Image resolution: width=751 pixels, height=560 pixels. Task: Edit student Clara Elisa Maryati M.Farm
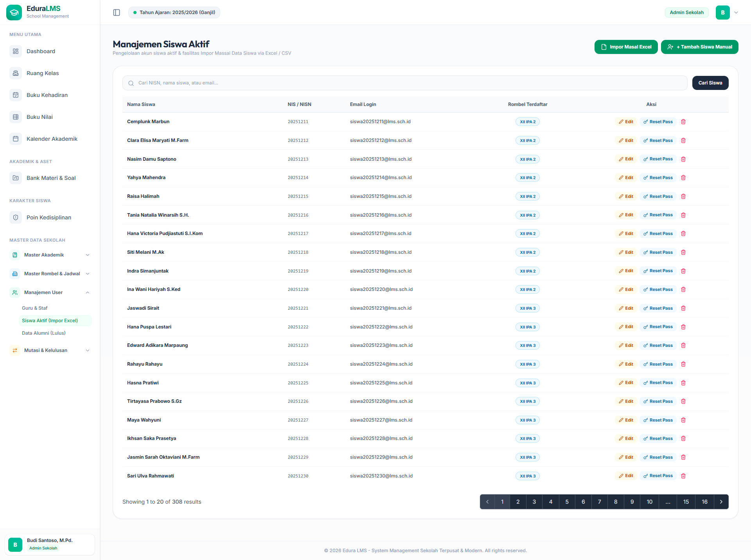click(x=626, y=140)
